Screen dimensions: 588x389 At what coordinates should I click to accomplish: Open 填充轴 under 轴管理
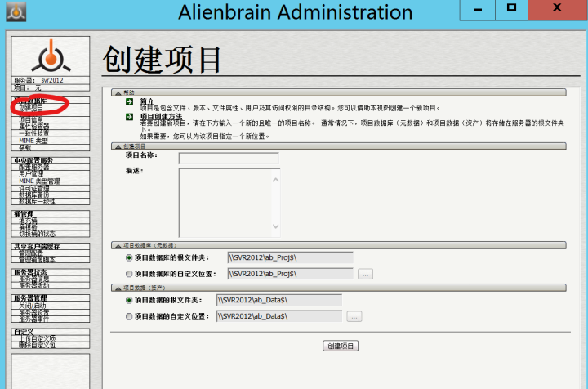point(28,221)
